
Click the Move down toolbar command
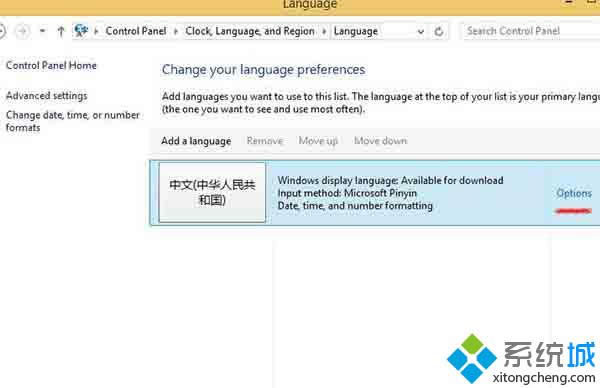[x=380, y=141]
